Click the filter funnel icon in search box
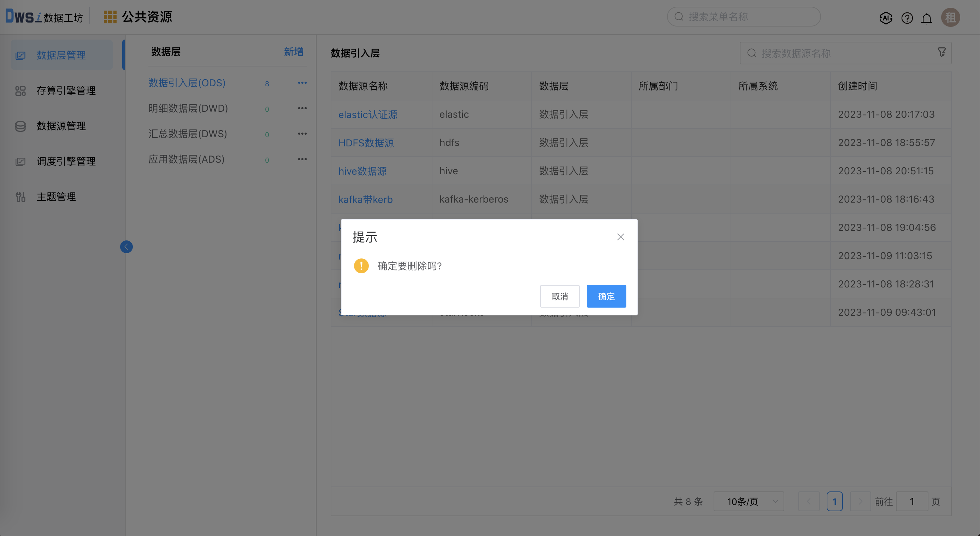The width and height of the screenshot is (980, 536). pos(941,53)
